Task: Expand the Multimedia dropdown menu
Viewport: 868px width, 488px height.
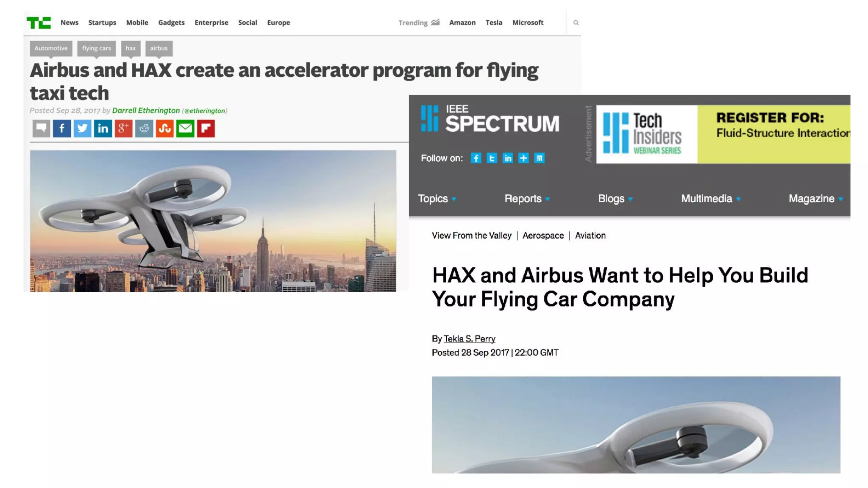Action: [x=711, y=199]
